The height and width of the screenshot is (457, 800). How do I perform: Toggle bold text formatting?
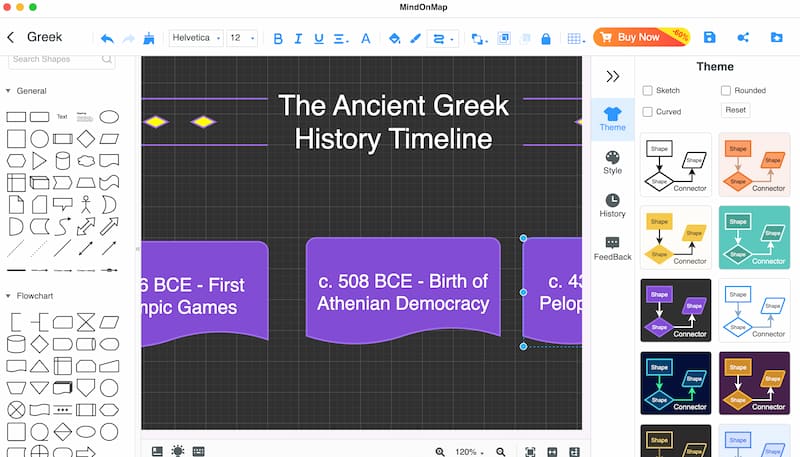click(278, 39)
